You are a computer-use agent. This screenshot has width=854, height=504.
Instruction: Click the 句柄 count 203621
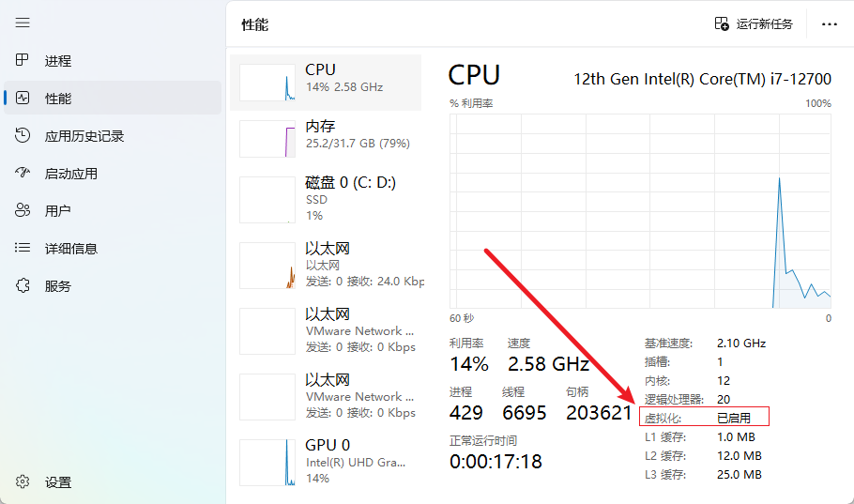(599, 413)
